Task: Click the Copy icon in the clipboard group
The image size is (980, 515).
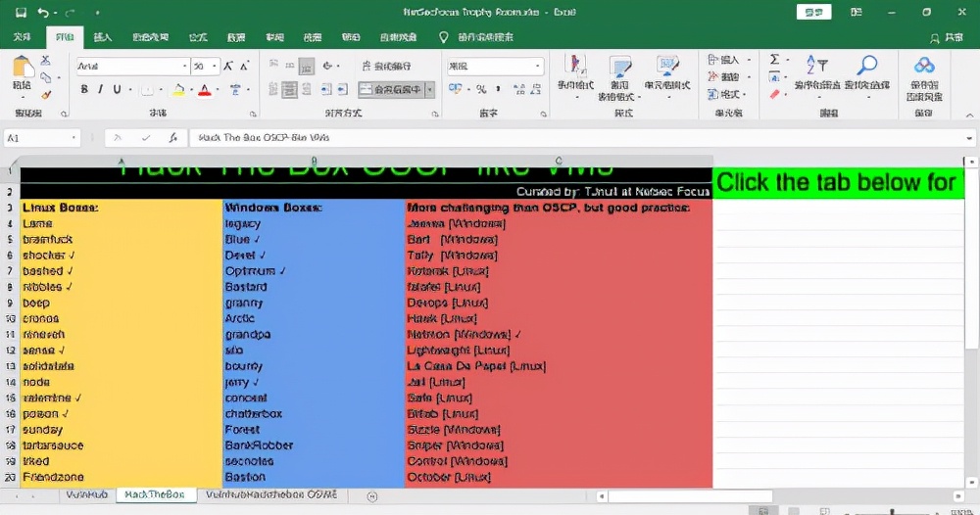Action: click(46, 77)
